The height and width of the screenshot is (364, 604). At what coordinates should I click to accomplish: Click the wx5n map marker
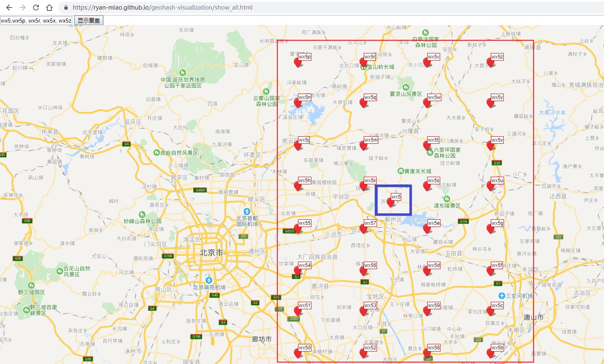pyautogui.click(x=298, y=103)
